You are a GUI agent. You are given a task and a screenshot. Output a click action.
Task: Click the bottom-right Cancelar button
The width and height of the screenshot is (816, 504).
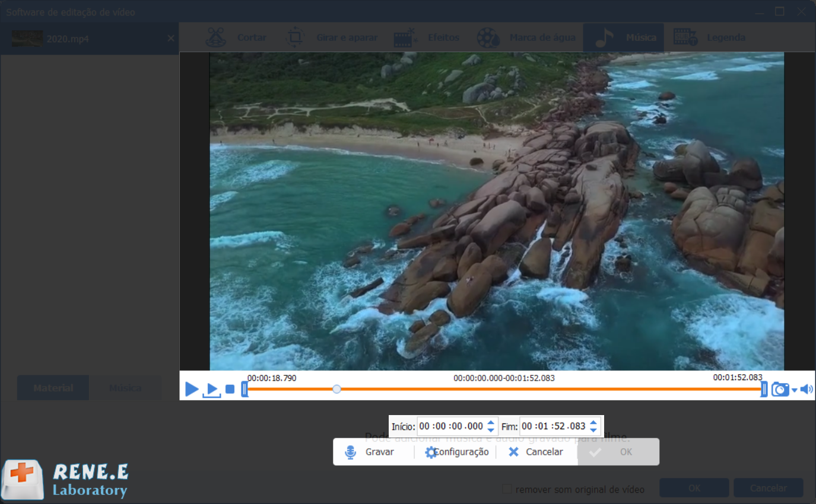tap(769, 488)
